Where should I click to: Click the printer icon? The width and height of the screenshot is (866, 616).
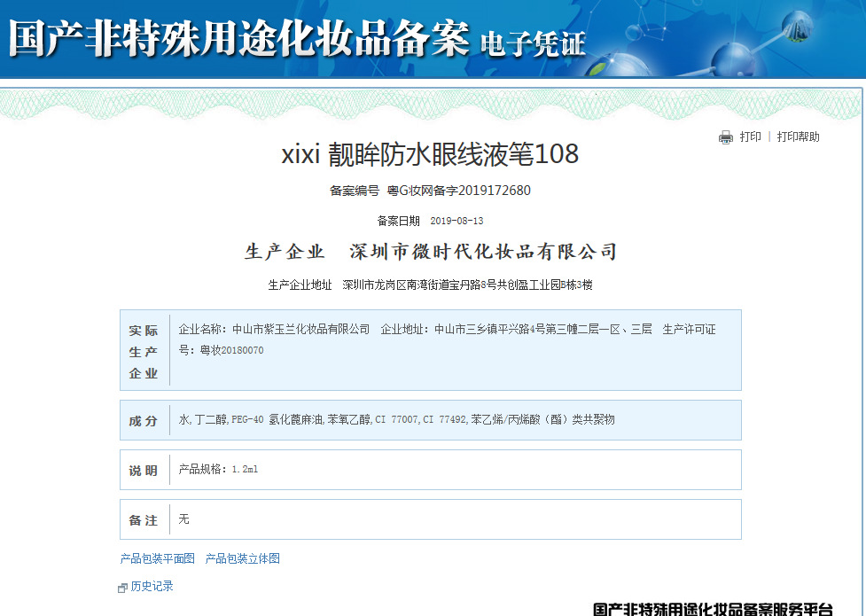pyautogui.click(x=725, y=137)
